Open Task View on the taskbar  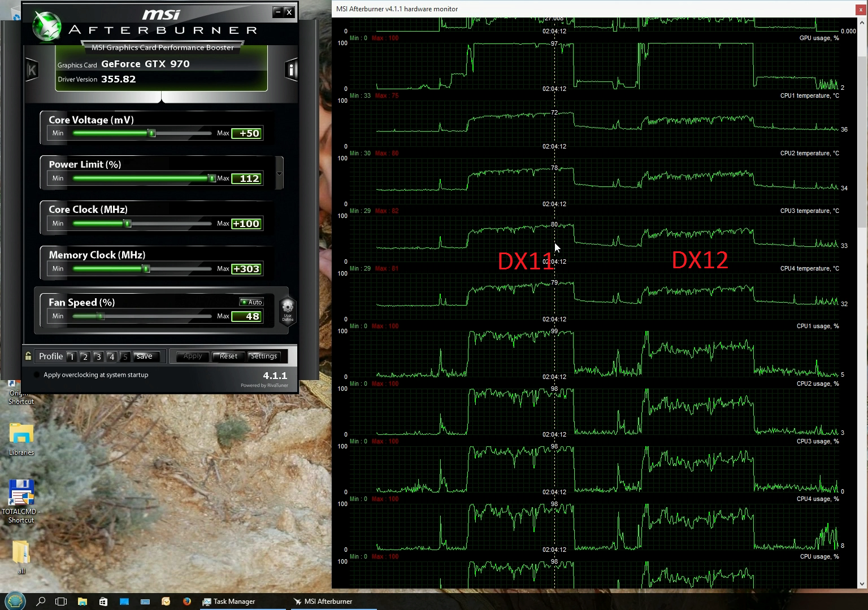coord(61,602)
